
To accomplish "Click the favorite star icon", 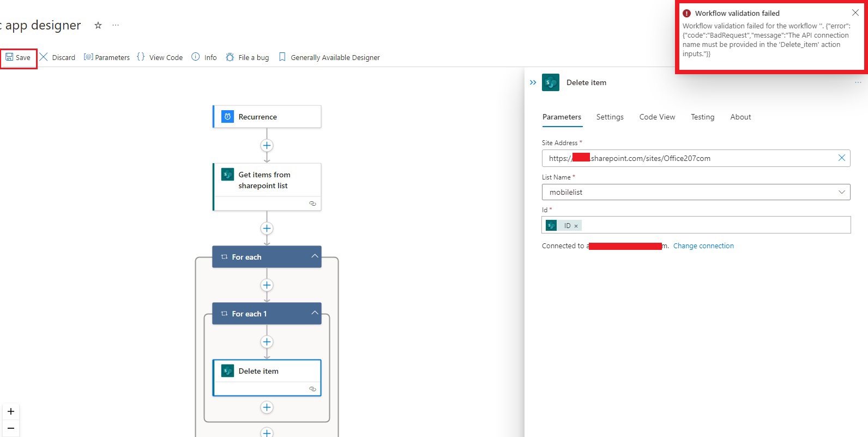I will (98, 25).
